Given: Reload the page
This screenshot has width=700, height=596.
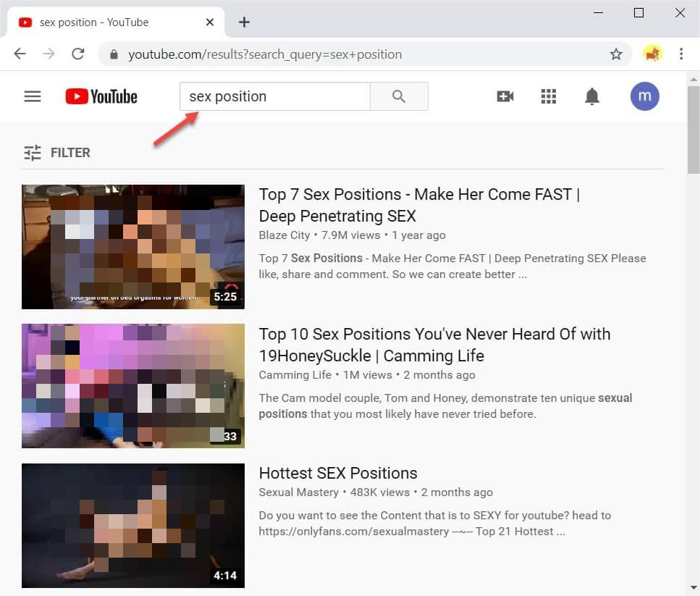Looking at the screenshot, I should (77, 54).
